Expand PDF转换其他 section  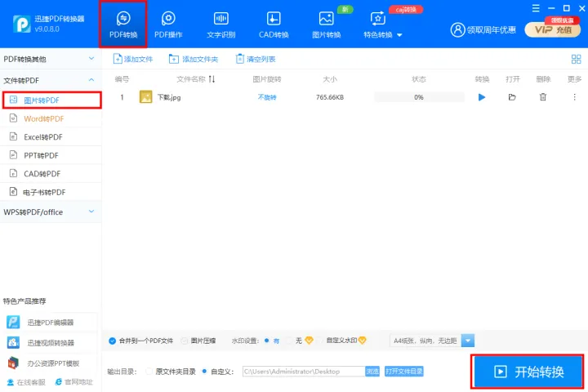coord(51,59)
